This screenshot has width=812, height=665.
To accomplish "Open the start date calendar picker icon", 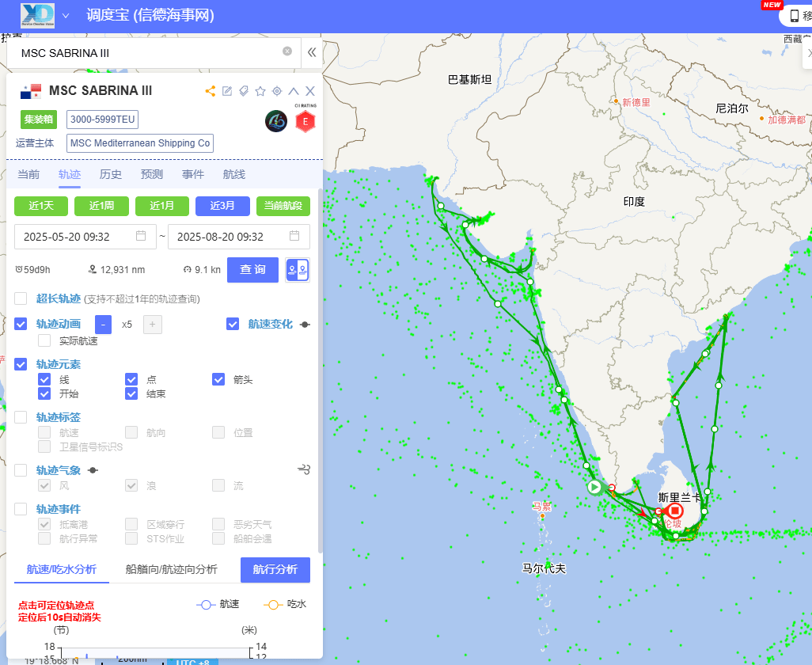I will (x=141, y=236).
